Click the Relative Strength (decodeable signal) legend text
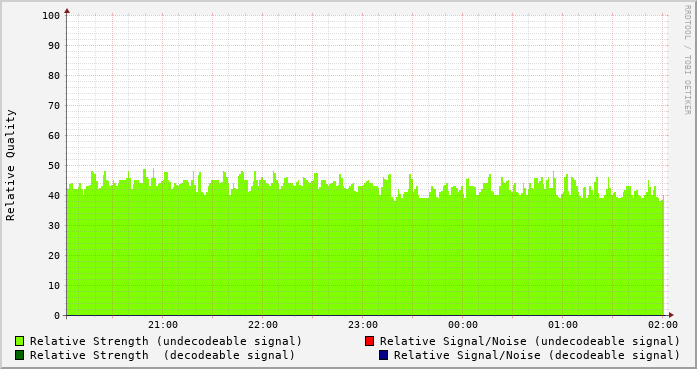Viewport: 697px width, 369px height. [163, 355]
